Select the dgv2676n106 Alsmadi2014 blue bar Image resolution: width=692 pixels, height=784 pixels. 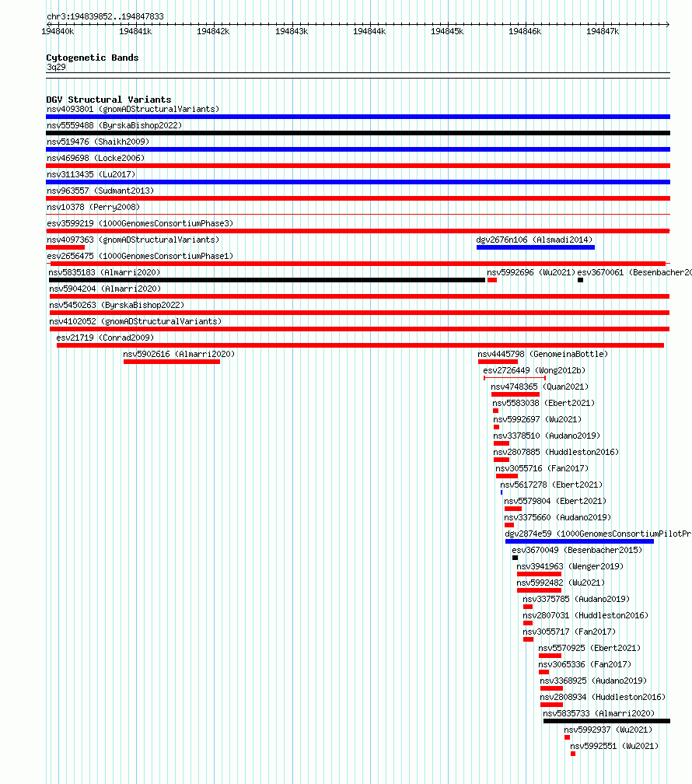536,247
